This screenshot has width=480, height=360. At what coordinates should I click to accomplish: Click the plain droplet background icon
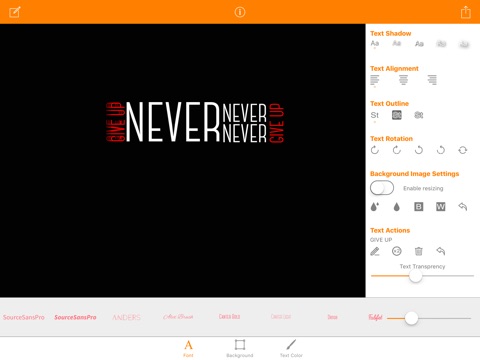pos(396,207)
